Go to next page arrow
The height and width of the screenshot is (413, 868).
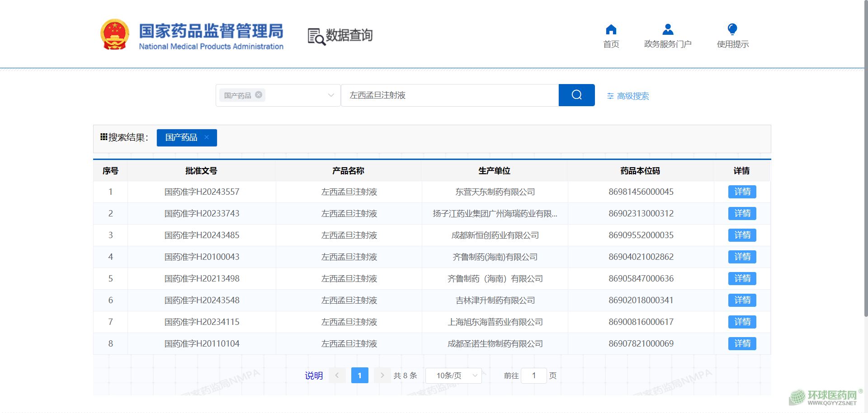coord(382,375)
